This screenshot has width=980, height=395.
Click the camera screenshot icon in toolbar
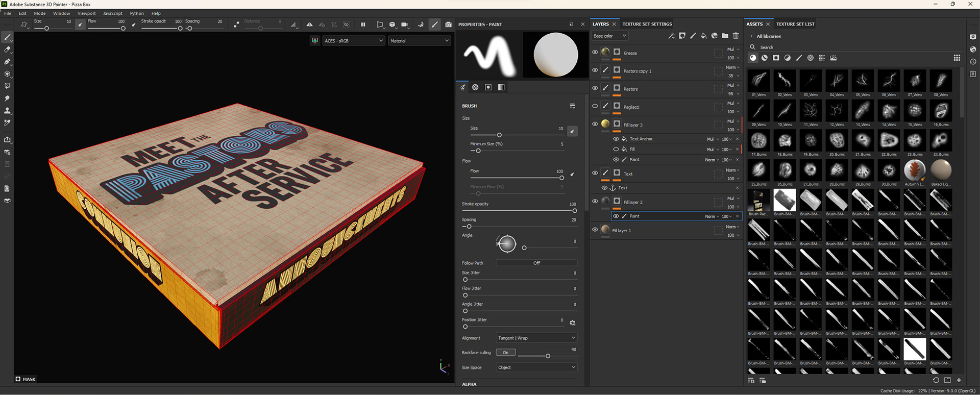[448, 24]
